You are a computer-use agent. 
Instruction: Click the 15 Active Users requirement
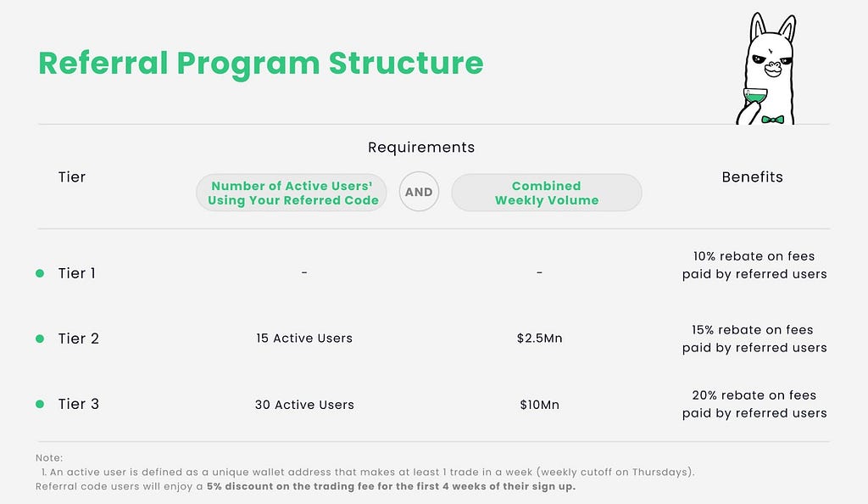[x=304, y=339]
